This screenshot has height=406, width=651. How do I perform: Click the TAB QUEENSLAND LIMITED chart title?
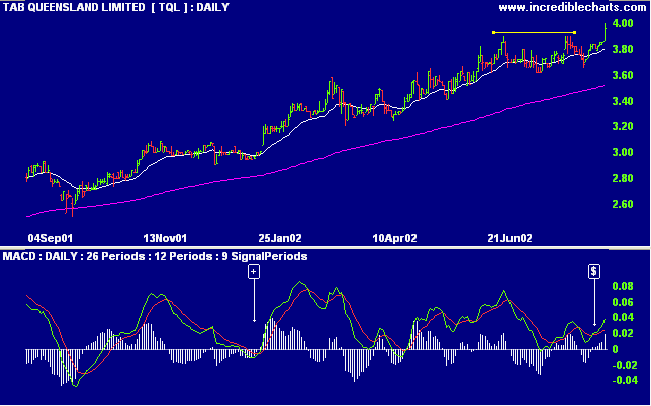coord(116,7)
